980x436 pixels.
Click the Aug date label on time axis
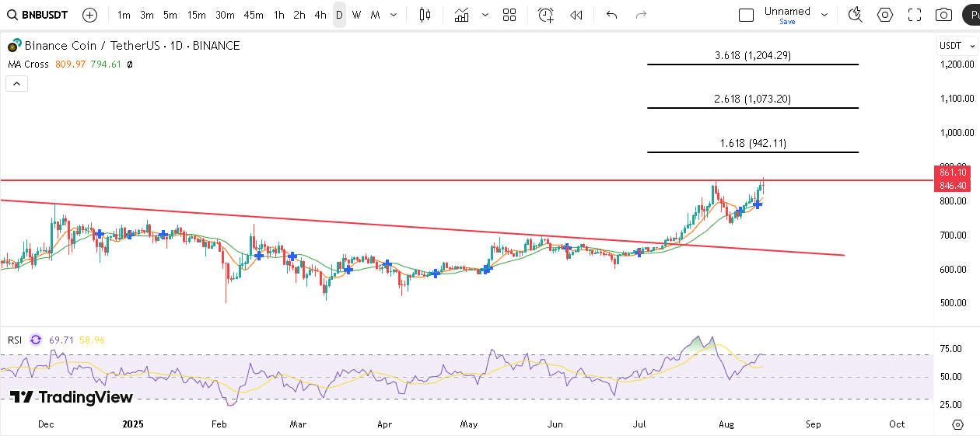726,424
